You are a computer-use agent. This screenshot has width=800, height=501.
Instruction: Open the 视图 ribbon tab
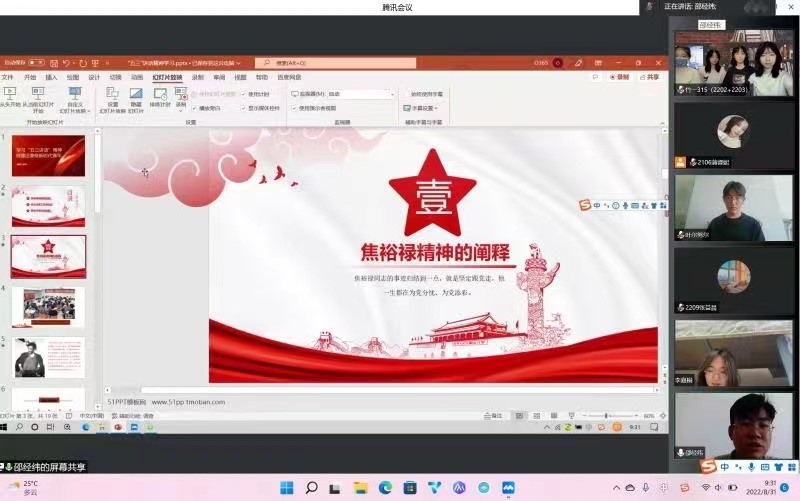coord(240,77)
